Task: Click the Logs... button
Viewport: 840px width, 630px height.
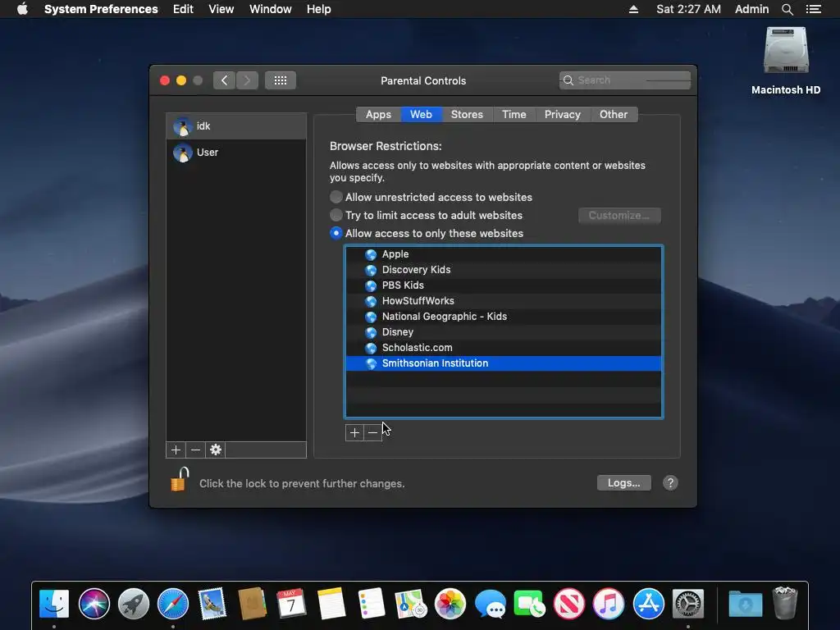Action: (x=624, y=482)
